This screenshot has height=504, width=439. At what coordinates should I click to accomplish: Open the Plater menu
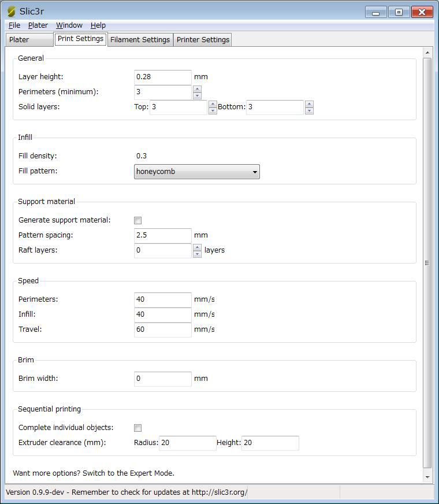38,25
